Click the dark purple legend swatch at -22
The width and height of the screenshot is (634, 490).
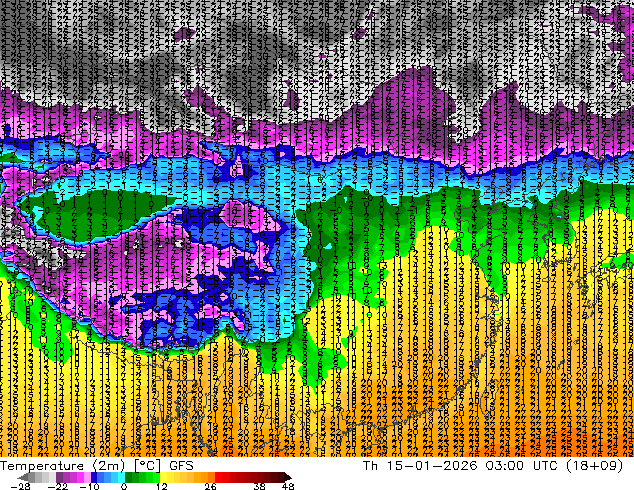click(x=59, y=477)
